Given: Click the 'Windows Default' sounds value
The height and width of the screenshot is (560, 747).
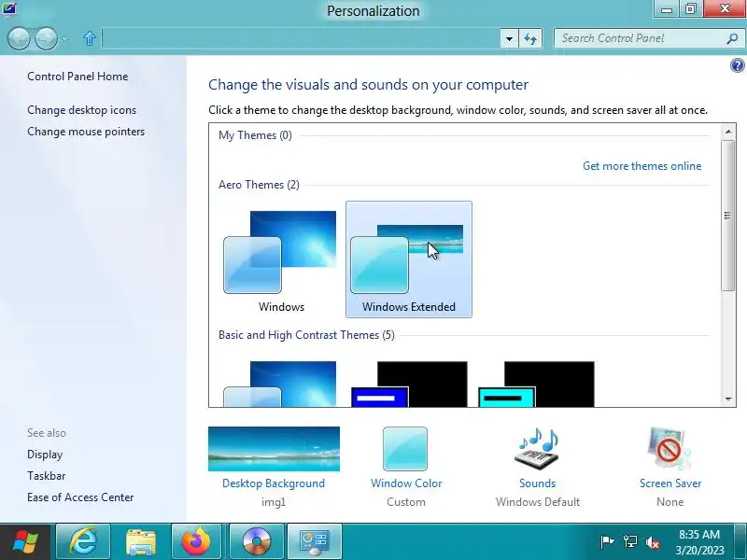Looking at the screenshot, I should pos(538,502).
